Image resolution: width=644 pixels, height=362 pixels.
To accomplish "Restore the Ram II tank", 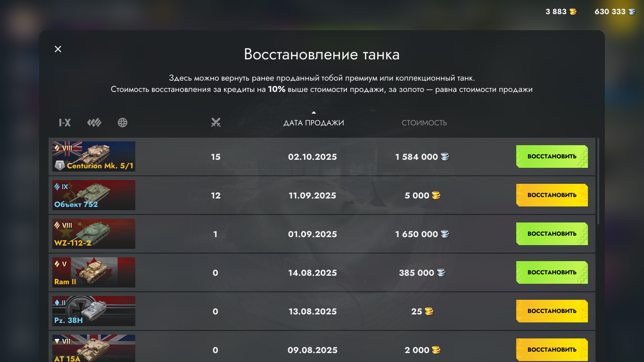I will tap(552, 272).
